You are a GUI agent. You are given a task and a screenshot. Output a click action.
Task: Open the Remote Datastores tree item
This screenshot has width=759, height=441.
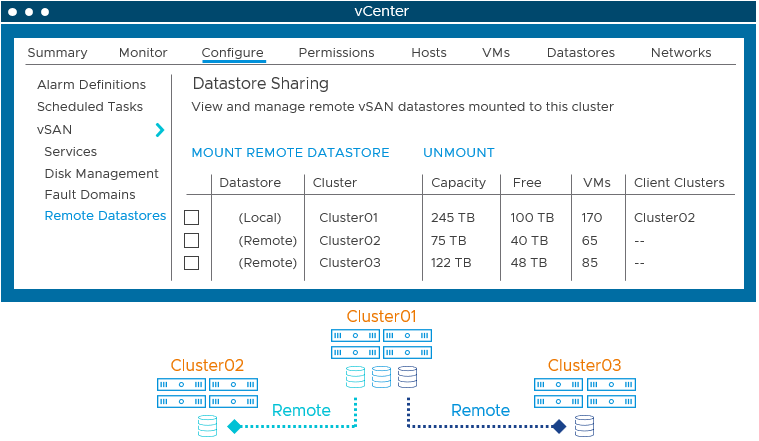[105, 216]
